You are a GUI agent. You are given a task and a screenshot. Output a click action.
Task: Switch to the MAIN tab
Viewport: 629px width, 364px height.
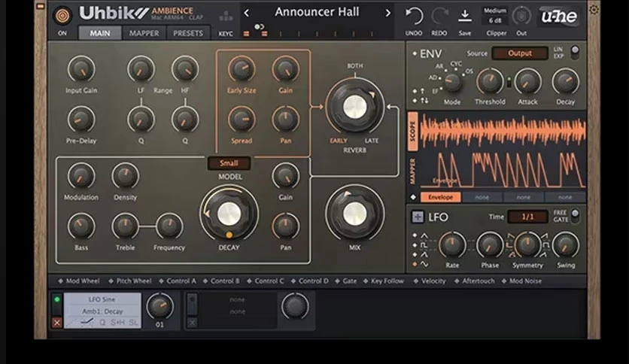tap(99, 33)
